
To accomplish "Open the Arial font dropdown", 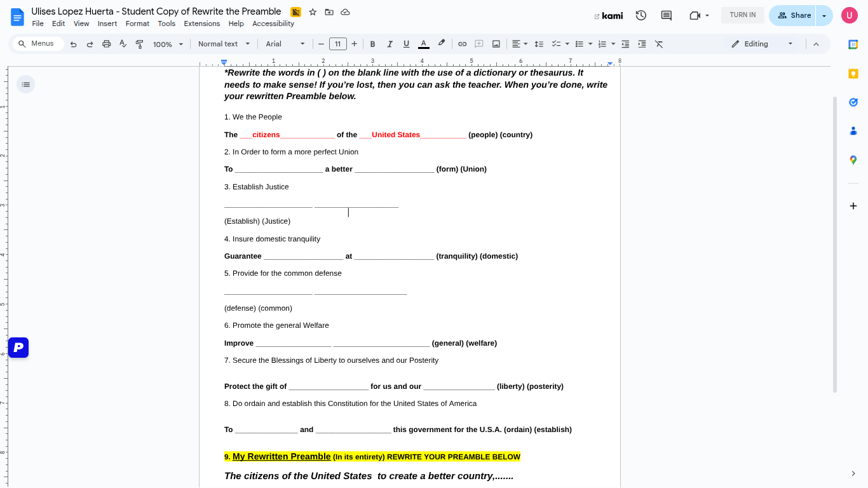I will [x=285, y=44].
